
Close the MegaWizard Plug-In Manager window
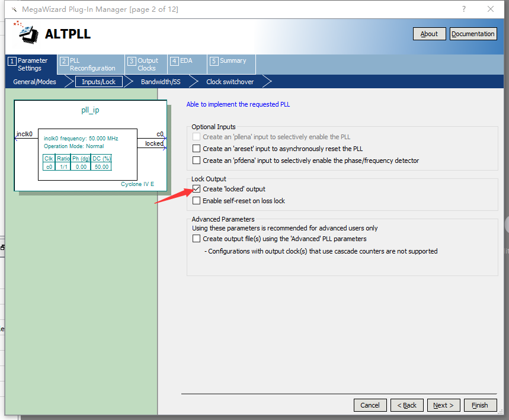tap(491, 9)
